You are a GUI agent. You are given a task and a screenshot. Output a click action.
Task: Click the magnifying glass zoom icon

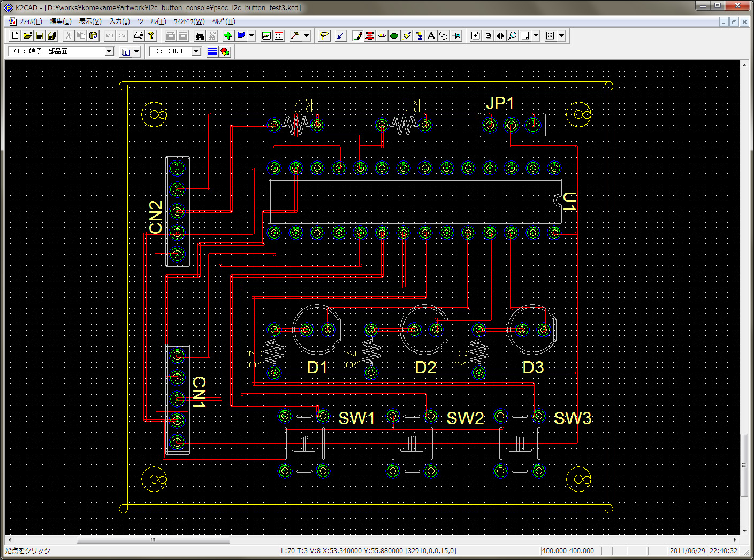click(512, 36)
